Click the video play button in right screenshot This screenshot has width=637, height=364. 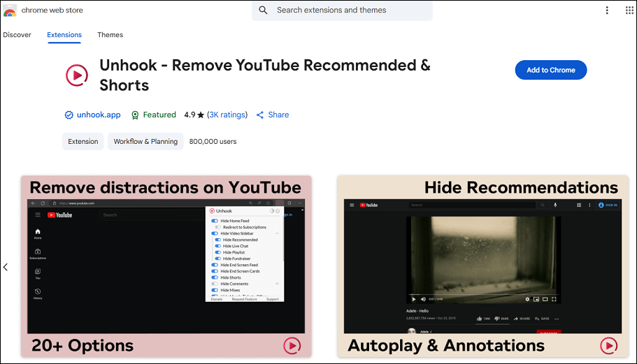point(413,299)
